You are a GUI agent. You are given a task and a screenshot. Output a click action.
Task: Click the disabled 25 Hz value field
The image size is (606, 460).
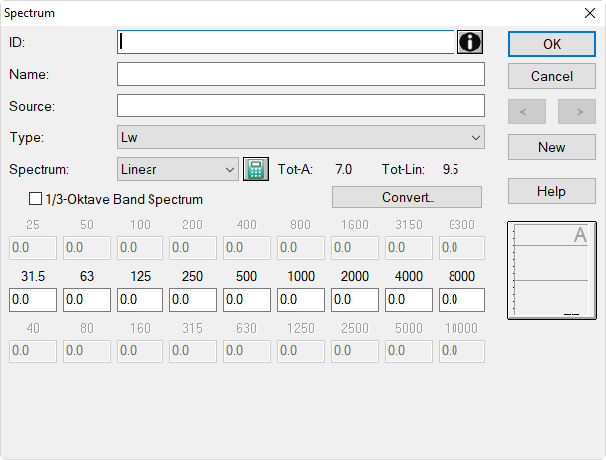tap(33, 248)
